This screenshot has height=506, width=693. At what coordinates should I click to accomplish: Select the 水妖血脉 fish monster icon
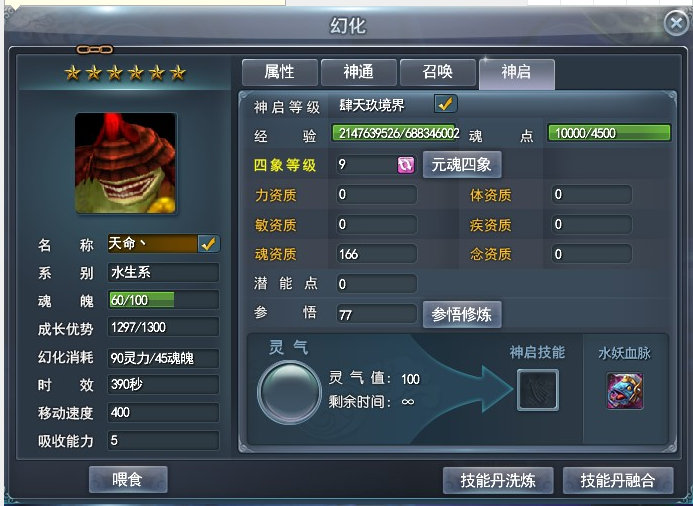(624, 391)
